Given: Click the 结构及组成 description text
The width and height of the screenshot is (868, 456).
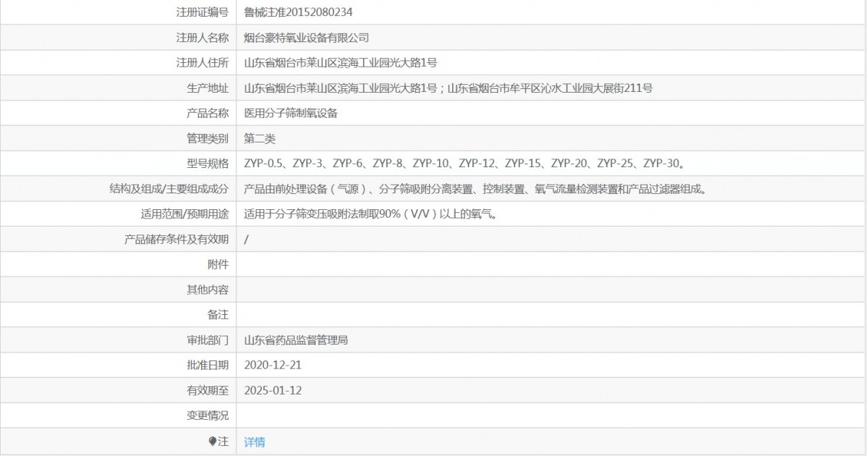Looking at the screenshot, I should pos(475,189).
